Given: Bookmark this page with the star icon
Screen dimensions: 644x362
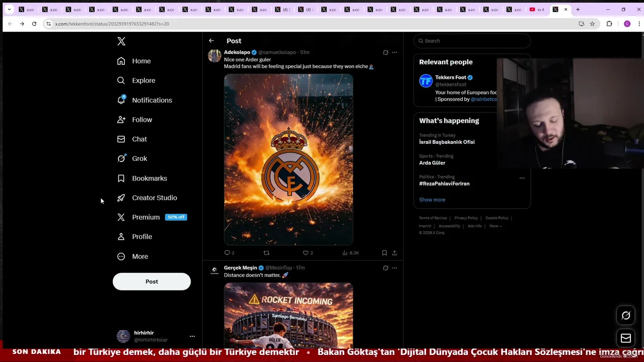Looking at the screenshot, I should tap(592, 24).
